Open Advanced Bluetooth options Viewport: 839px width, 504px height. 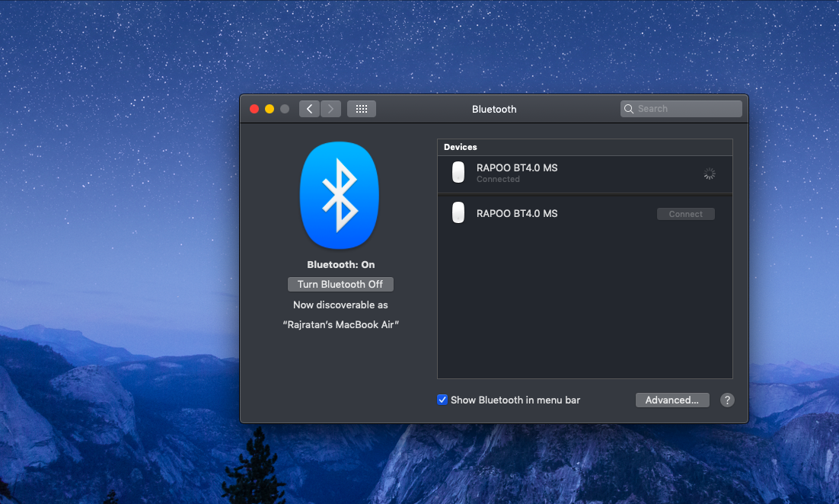pos(672,400)
